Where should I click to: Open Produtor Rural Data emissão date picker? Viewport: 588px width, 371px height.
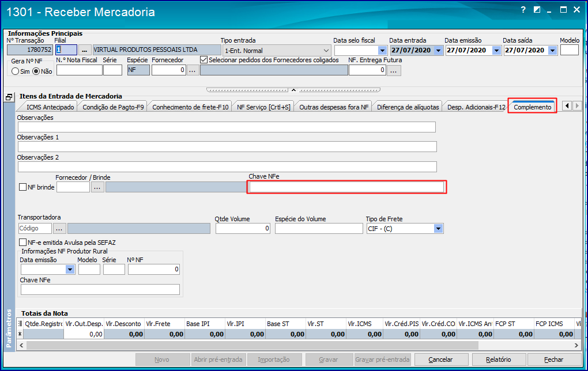(x=70, y=270)
